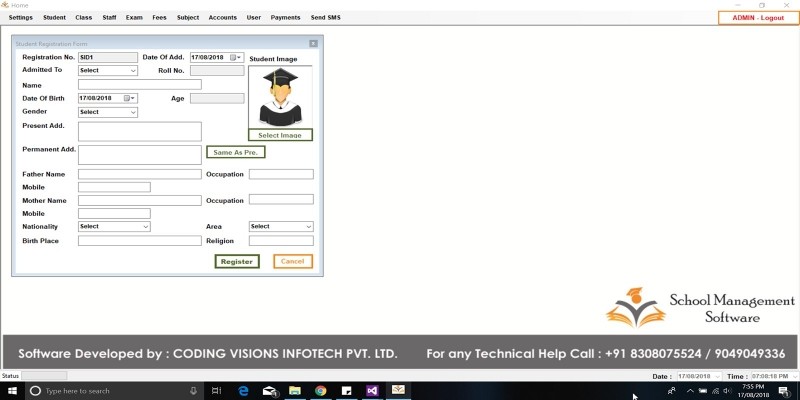Screen dimensions: 800x400
Task: Click the Same As Pre. button
Action: [235, 152]
